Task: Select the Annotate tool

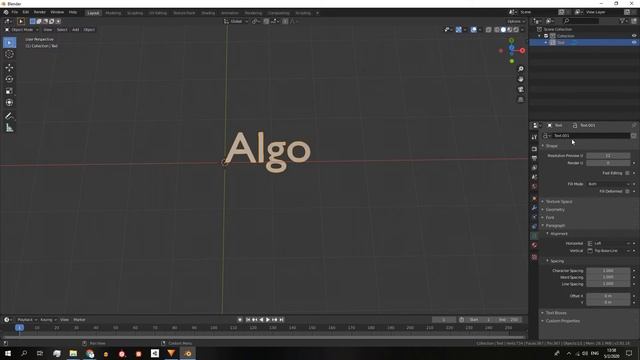Action: 9,116
